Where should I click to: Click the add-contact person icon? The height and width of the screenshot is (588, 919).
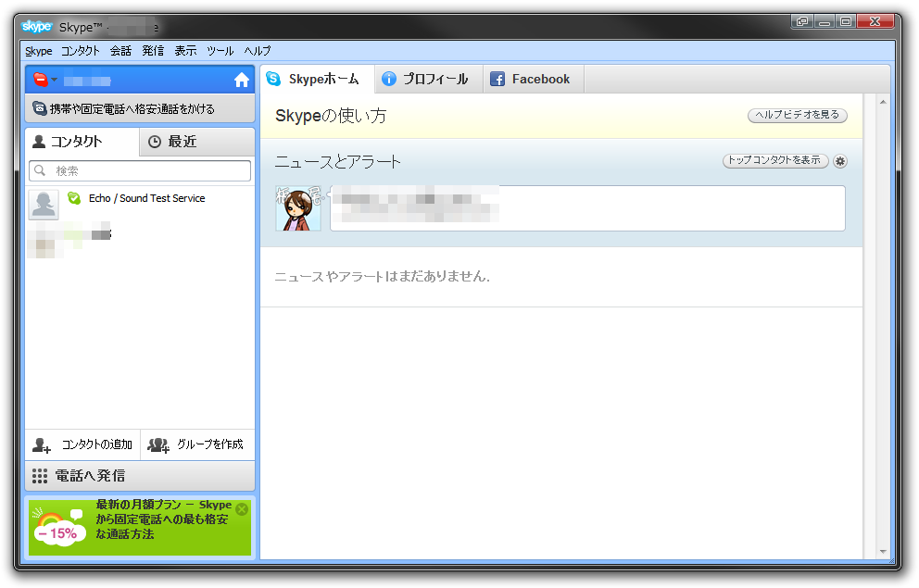[42, 445]
